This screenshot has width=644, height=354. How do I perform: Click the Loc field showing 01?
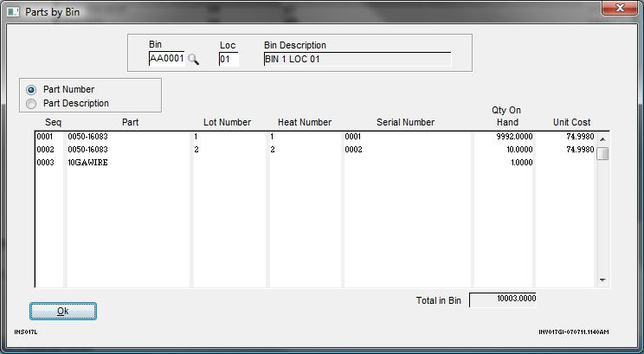coord(229,59)
